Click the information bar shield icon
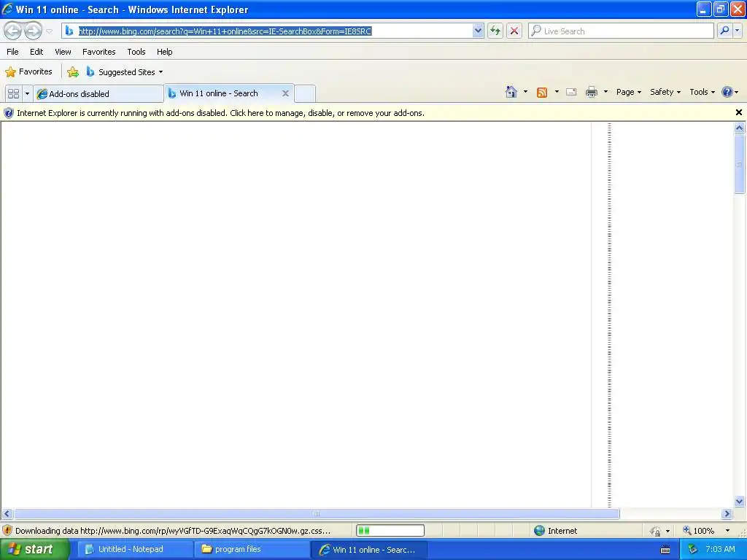This screenshot has width=747, height=560. [x=9, y=113]
